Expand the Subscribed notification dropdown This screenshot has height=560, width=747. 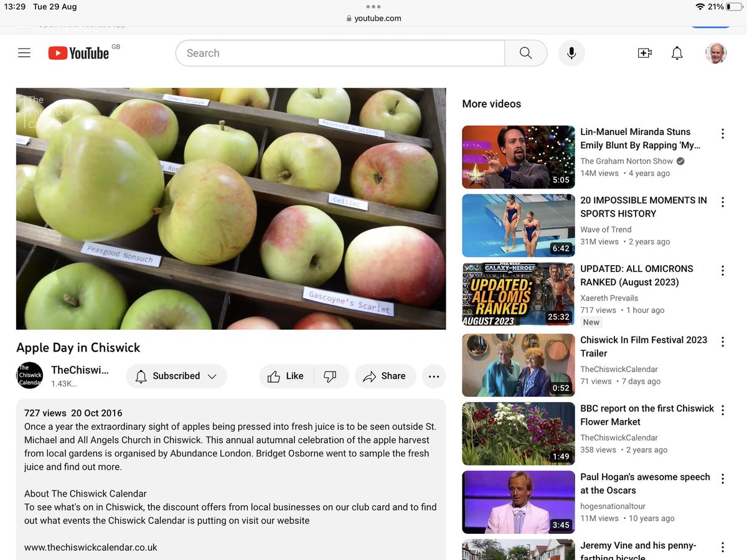tap(176, 376)
